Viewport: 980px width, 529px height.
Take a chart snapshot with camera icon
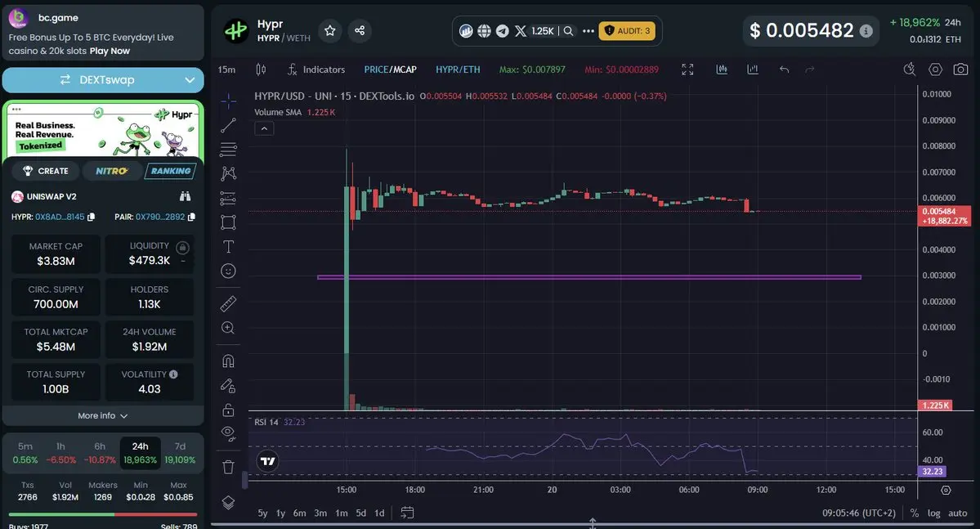pos(960,69)
